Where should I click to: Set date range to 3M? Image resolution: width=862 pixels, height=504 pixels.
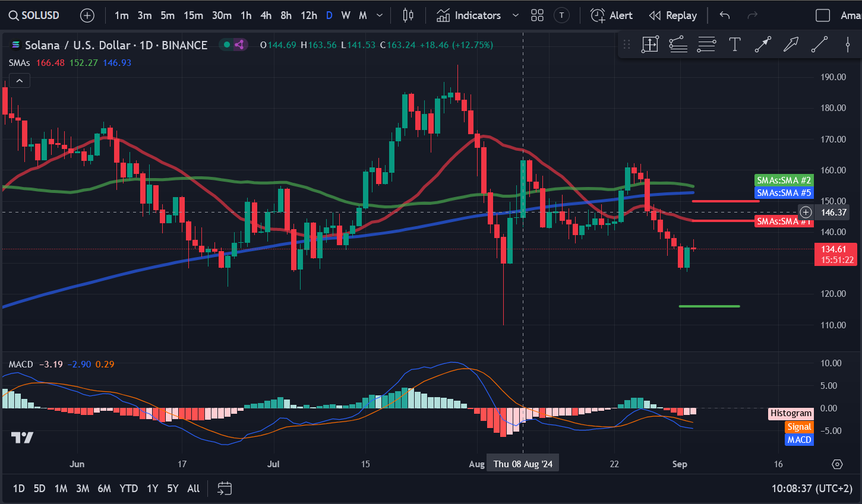pyautogui.click(x=83, y=489)
